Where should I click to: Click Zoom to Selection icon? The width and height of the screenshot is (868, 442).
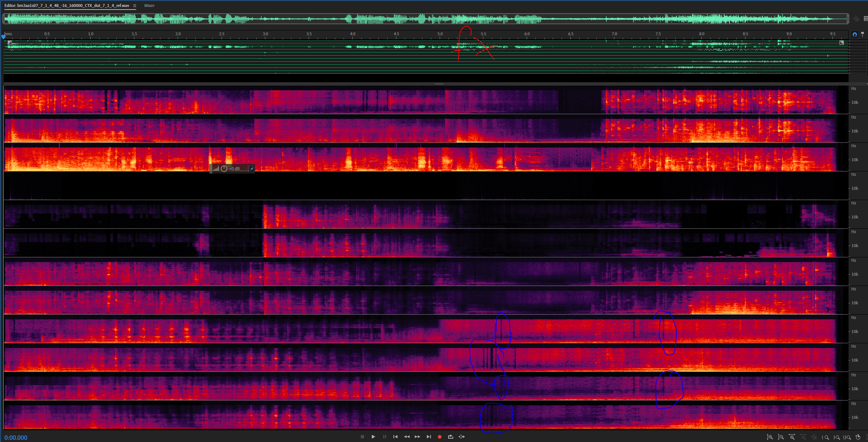pos(847,437)
